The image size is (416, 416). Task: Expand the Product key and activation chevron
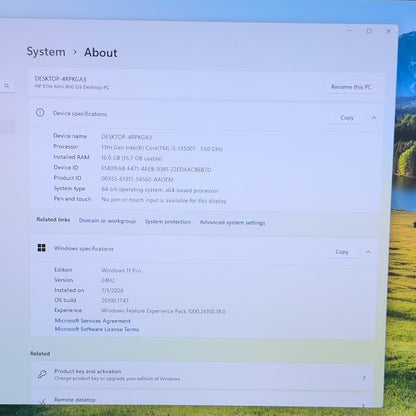point(364,378)
